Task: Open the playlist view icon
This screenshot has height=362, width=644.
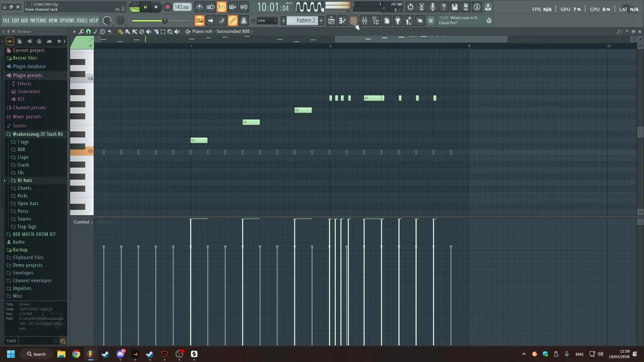Action: 332,21
